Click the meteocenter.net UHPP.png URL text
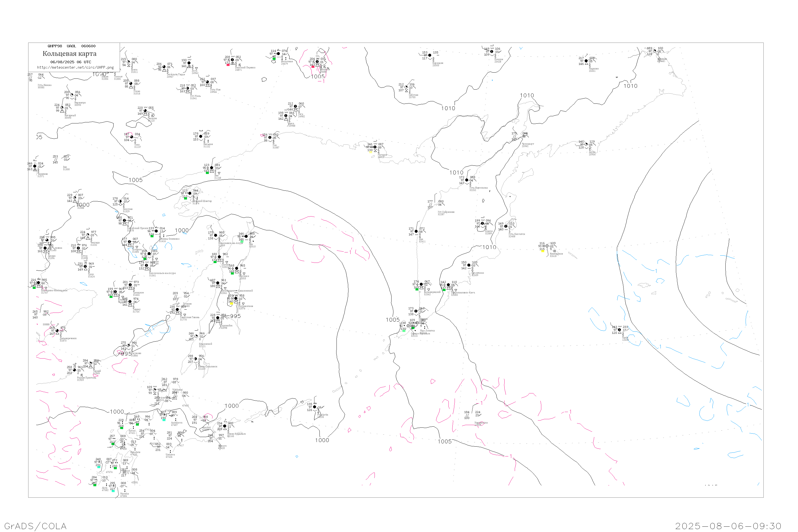The image size is (798, 532). click(75, 67)
